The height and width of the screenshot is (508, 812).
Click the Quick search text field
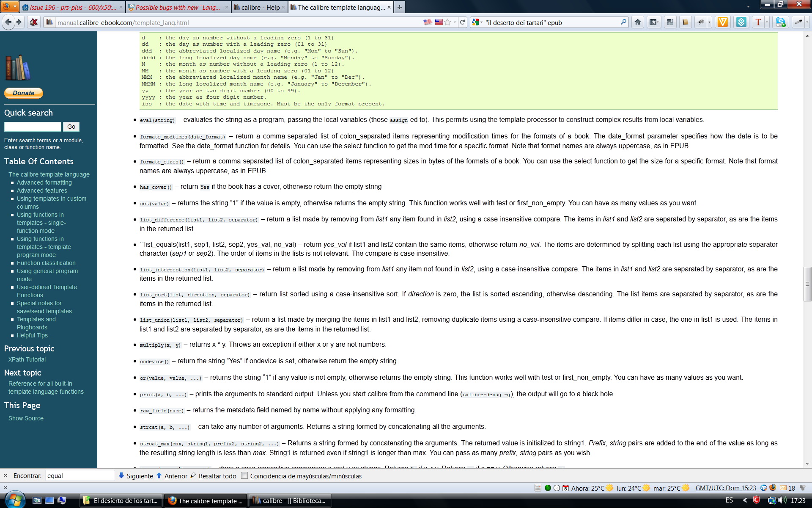[33, 127]
